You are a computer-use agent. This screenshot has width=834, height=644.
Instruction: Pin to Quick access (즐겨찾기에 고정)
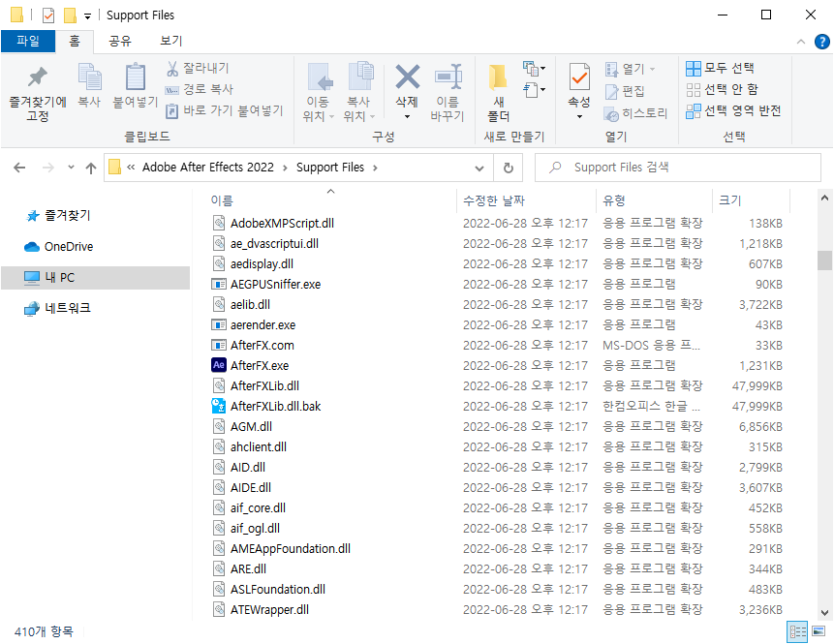(38, 93)
